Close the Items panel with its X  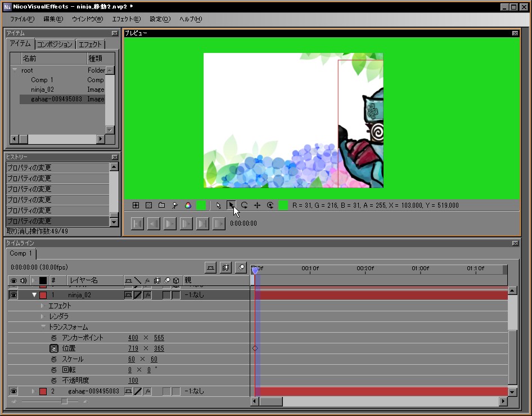click(115, 33)
